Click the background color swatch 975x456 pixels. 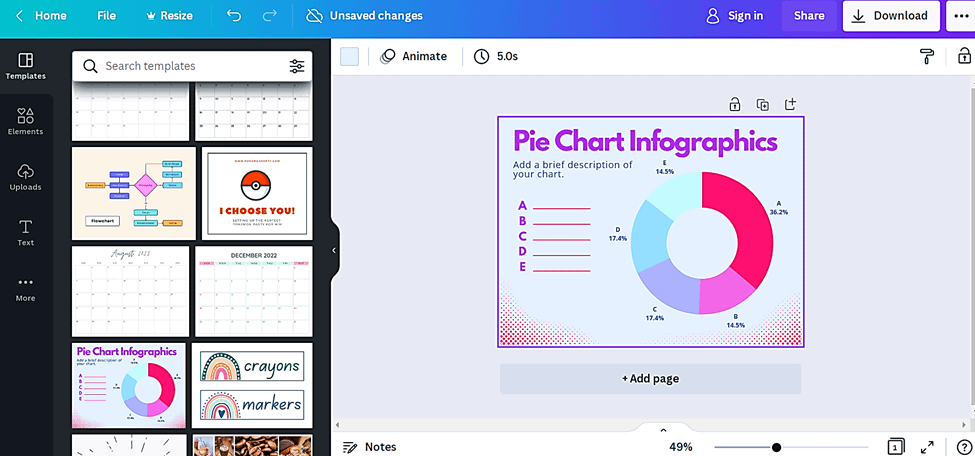click(349, 56)
